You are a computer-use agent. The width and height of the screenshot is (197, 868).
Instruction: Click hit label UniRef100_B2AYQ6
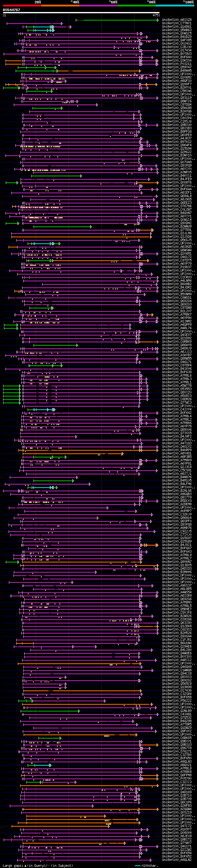click(177, 111)
